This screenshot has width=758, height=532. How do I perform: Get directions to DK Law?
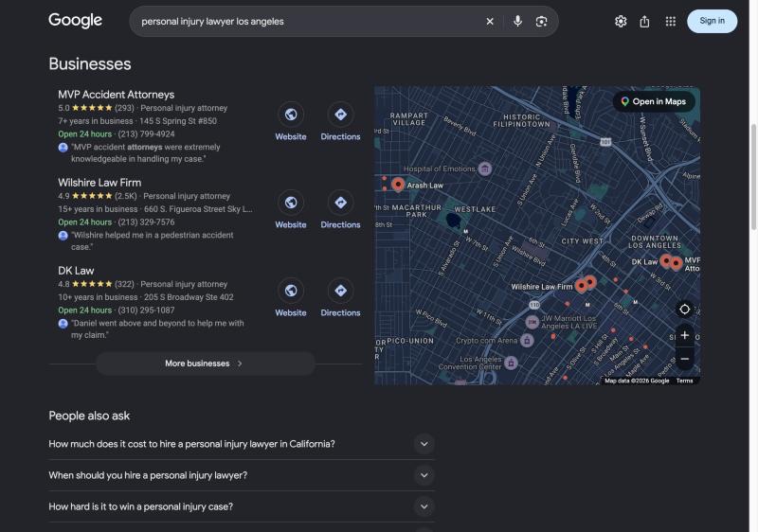click(340, 291)
